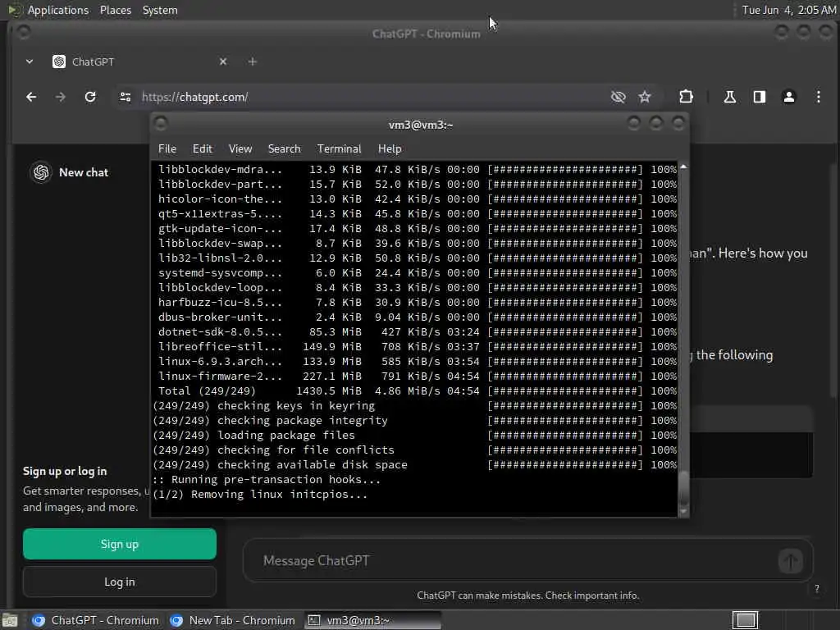The height and width of the screenshot is (630, 840).
Task: Open a new browser tab
Action: [x=253, y=62]
